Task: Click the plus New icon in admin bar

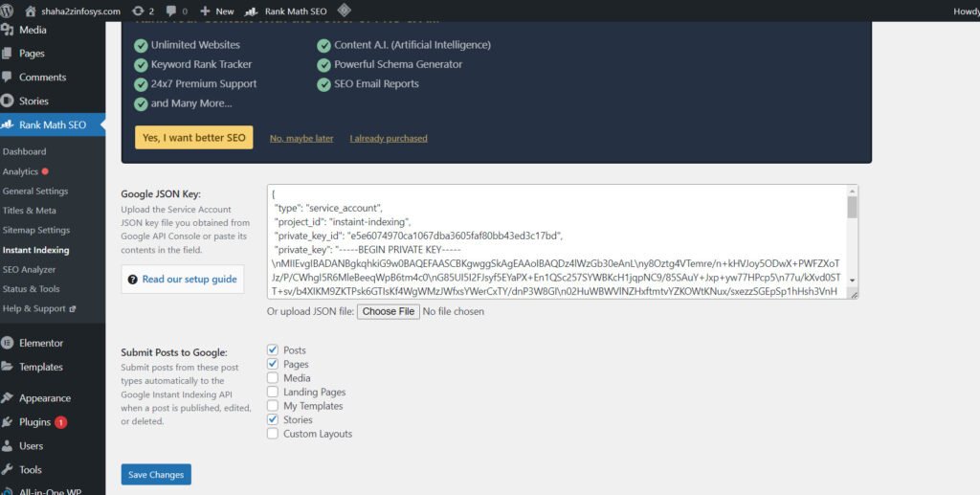Action: pyautogui.click(x=205, y=11)
